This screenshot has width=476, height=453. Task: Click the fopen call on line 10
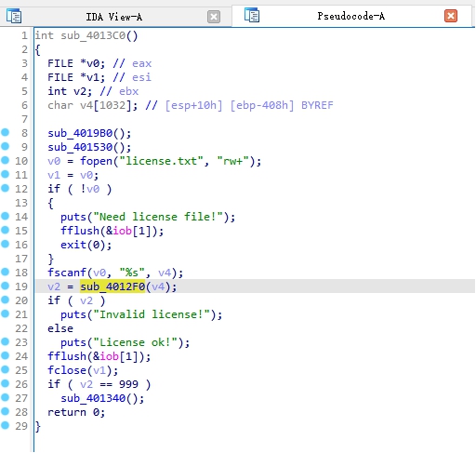[96, 161]
